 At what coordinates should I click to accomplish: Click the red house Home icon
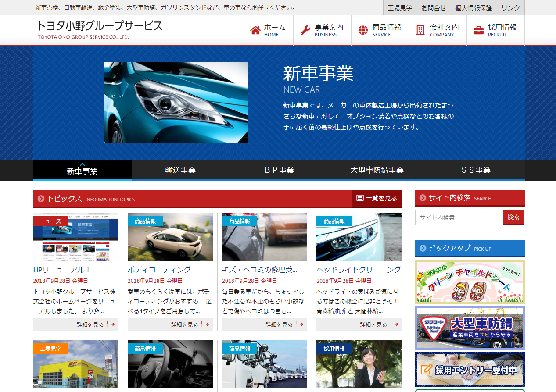(255, 30)
